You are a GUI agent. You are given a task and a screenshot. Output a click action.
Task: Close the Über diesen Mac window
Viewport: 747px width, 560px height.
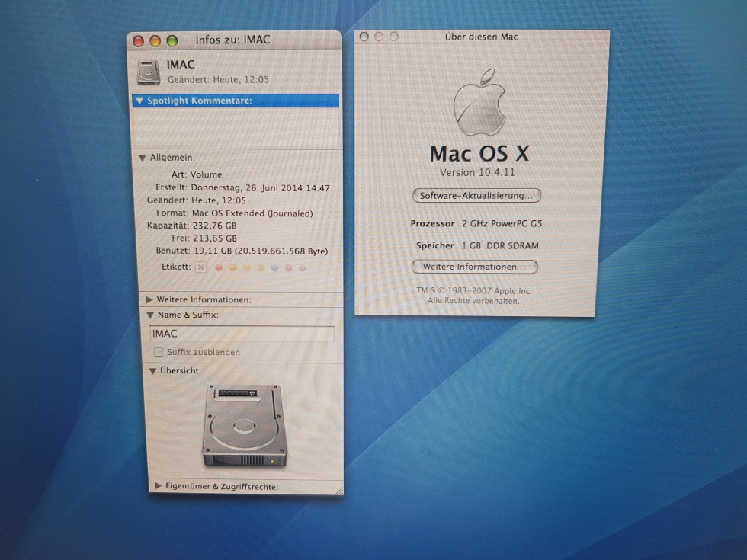pyautogui.click(x=364, y=37)
